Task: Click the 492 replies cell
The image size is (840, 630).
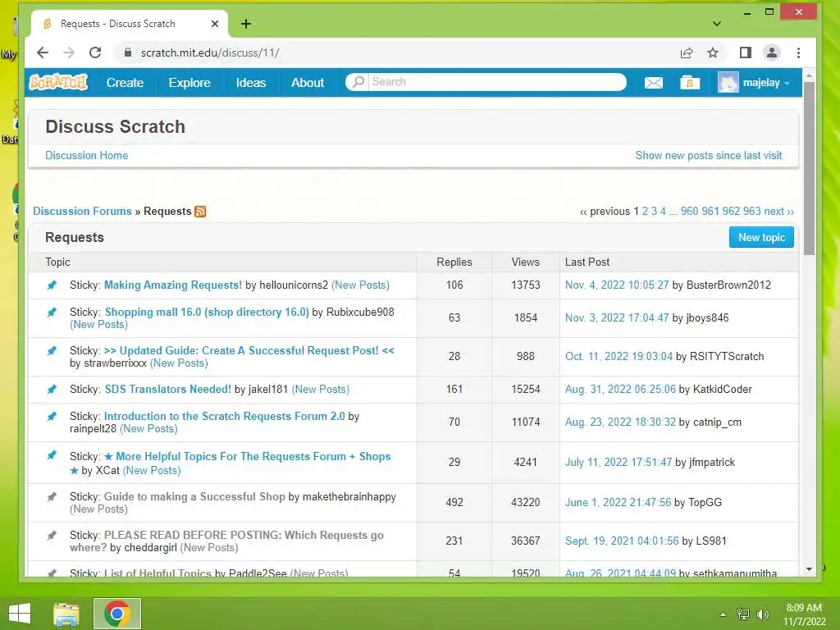Action: [x=454, y=503]
